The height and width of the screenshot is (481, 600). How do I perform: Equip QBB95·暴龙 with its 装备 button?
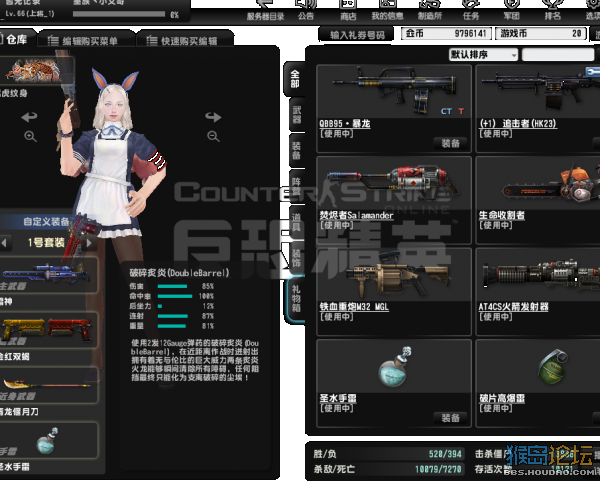click(450, 143)
